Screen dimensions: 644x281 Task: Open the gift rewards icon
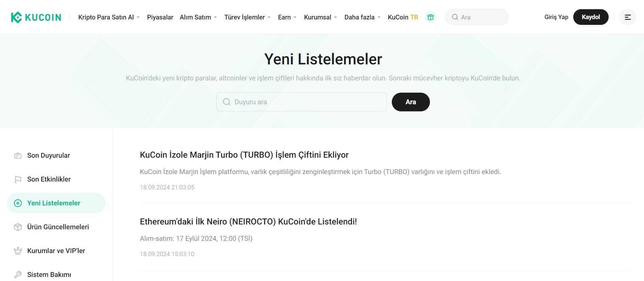(431, 17)
